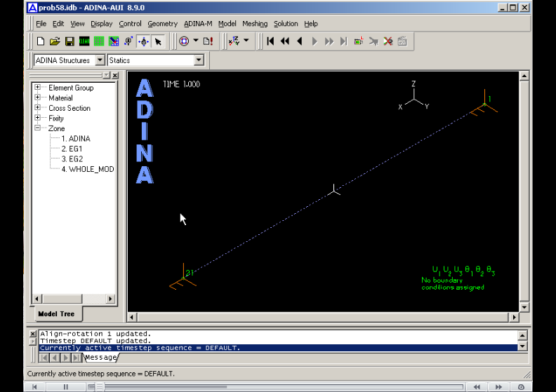Click the load plot icon
Viewport: 556px width, 392px height.
(114, 41)
